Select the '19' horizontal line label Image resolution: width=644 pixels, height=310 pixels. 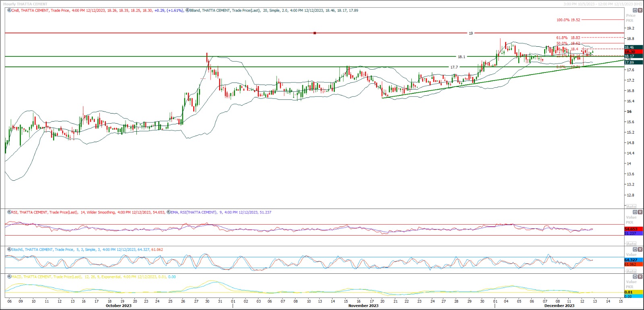pyautogui.click(x=471, y=33)
